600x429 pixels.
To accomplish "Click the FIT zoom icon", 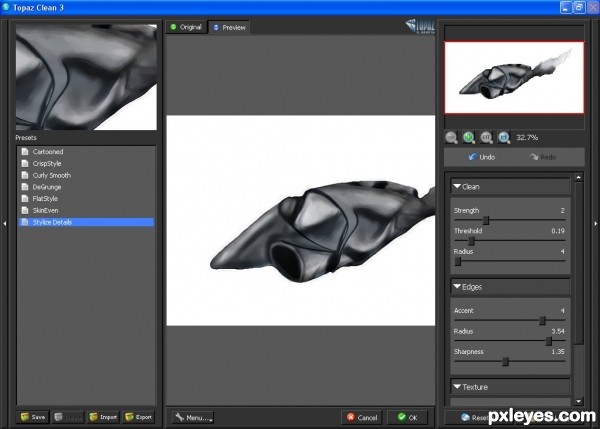I will 486,137.
